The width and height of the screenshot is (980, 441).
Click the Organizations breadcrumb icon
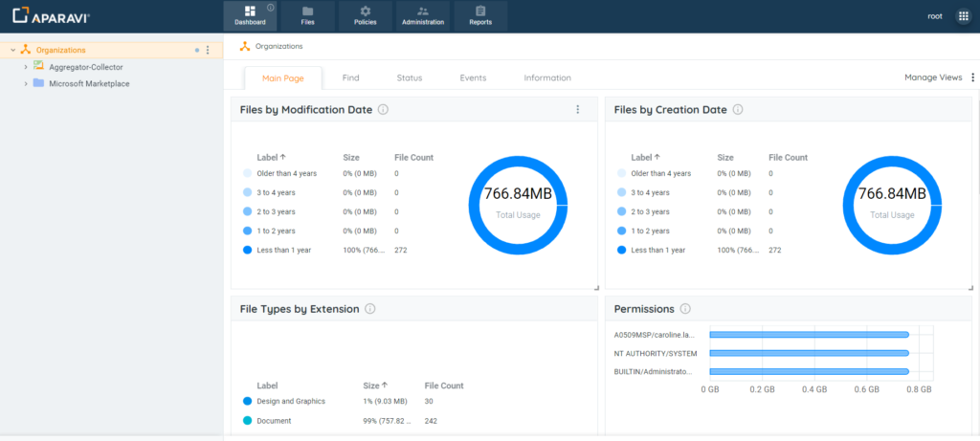[x=245, y=46]
